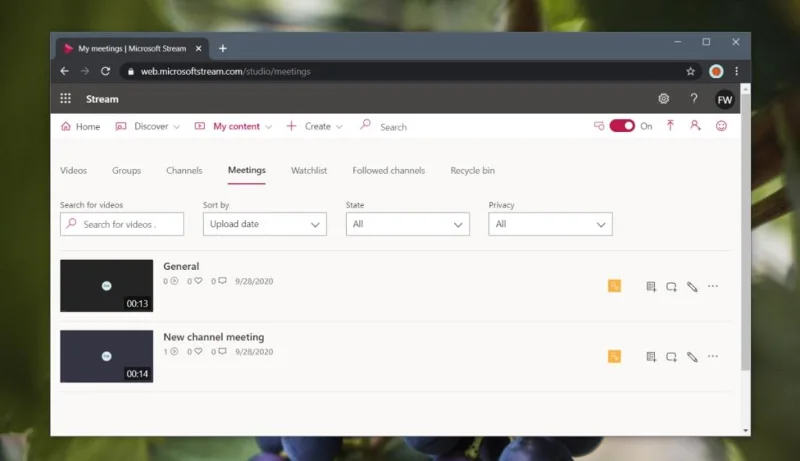Click the browser back arrow
This screenshot has width=800, height=461.
pyautogui.click(x=64, y=71)
